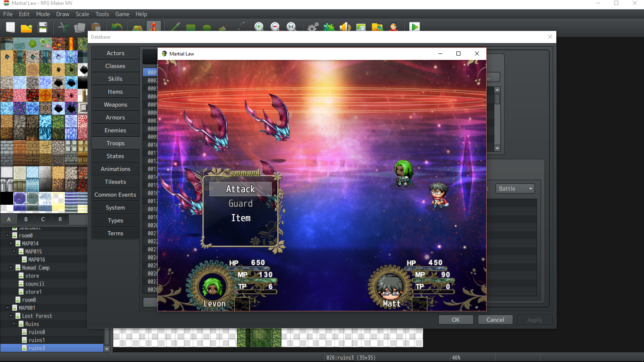Open the Game menu
The height and width of the screenshot is (362, 644).
tap(122, 14)
